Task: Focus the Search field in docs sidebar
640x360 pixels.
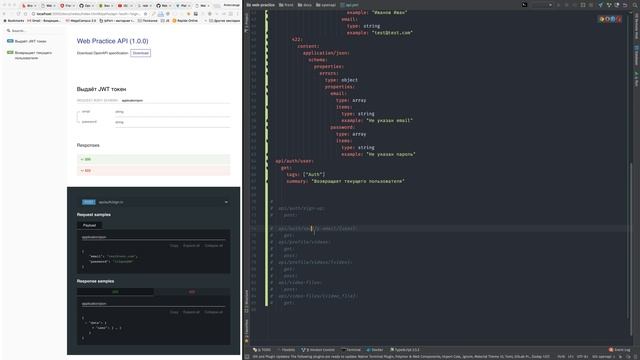Action: click(35, 31)
